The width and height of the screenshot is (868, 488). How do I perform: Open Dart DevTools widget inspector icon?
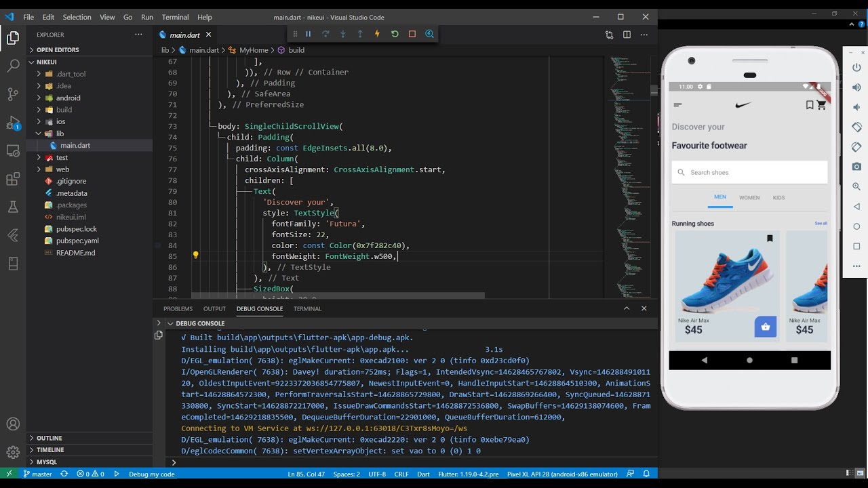[429, 34]
